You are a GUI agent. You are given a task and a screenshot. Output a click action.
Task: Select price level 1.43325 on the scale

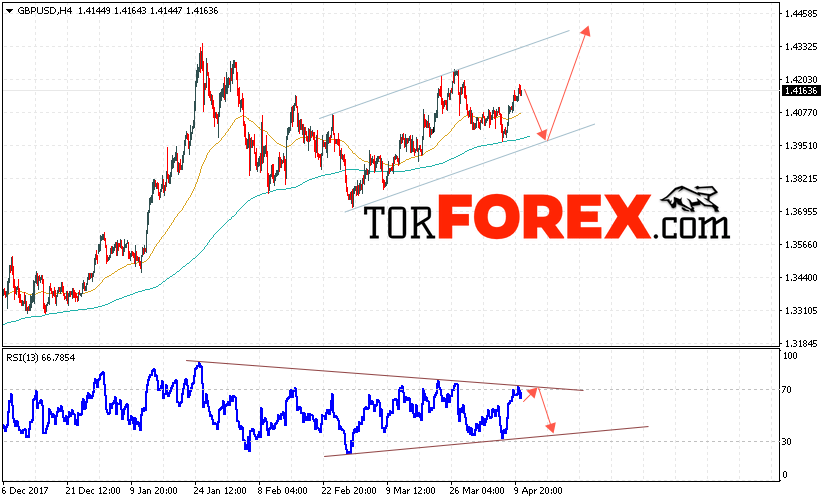tap(801, 47)
